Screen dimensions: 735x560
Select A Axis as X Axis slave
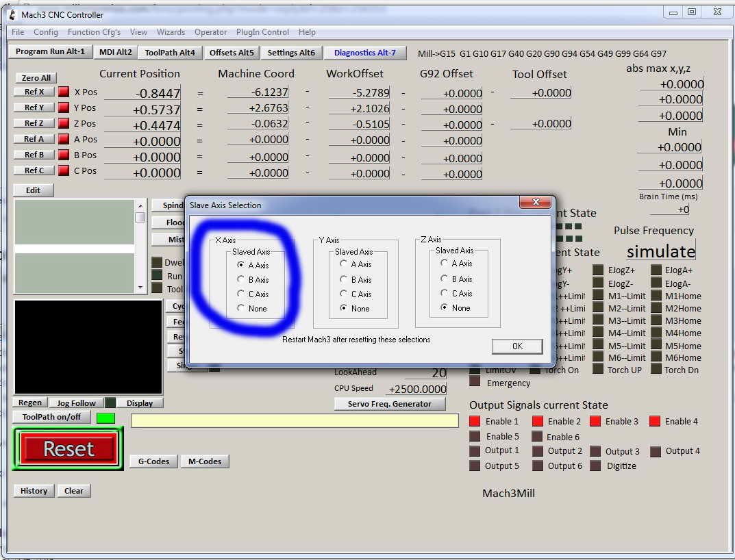(x=241, y=265)
